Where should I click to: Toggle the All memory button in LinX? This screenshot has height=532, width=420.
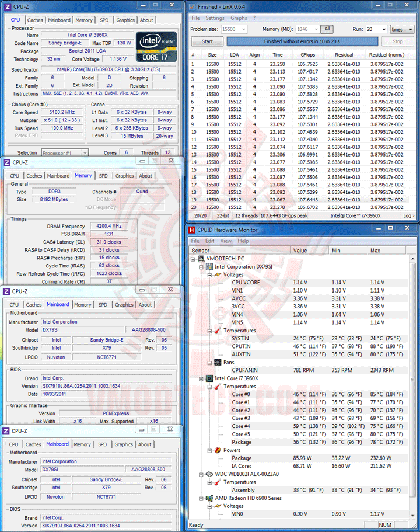pyautogui.click(x=327, y=29)
